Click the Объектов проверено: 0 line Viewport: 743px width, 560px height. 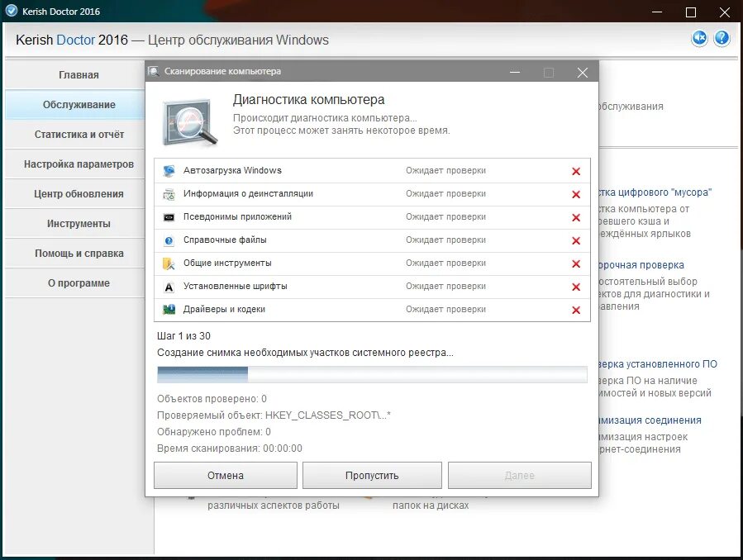point(212,399)
